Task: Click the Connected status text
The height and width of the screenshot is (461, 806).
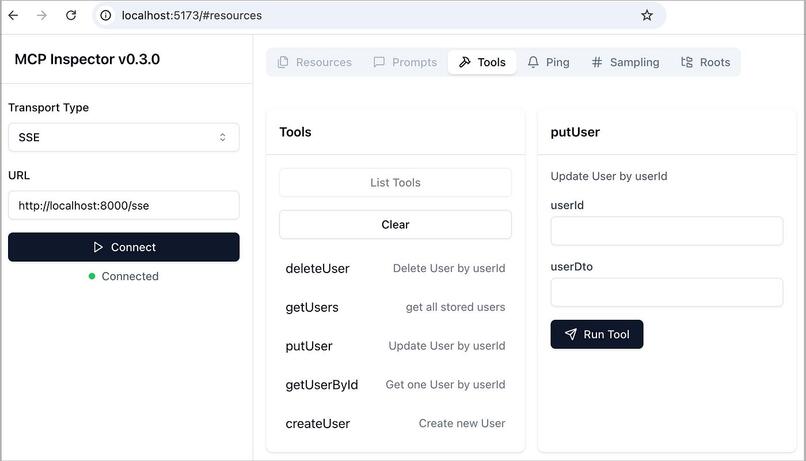Action: point(130,276)
